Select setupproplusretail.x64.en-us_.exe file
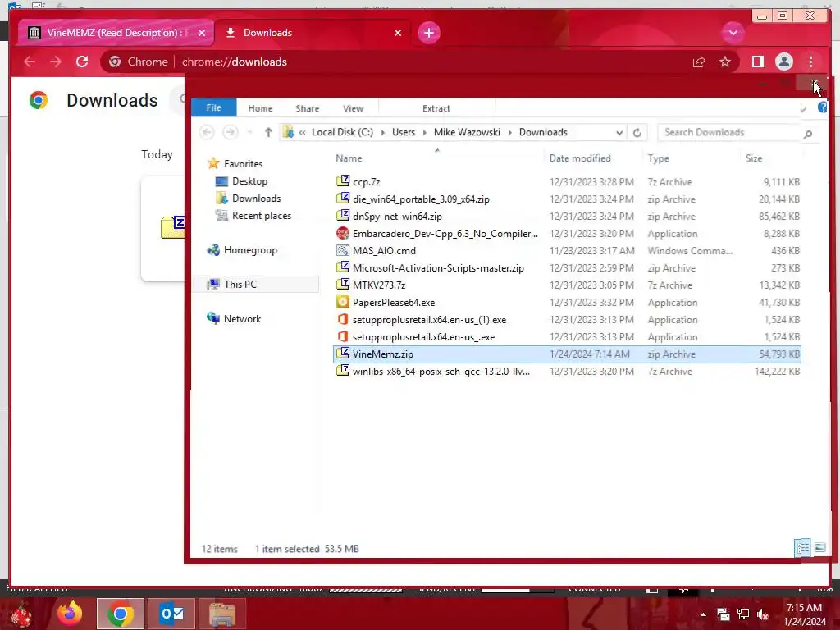 click(423, 337)
